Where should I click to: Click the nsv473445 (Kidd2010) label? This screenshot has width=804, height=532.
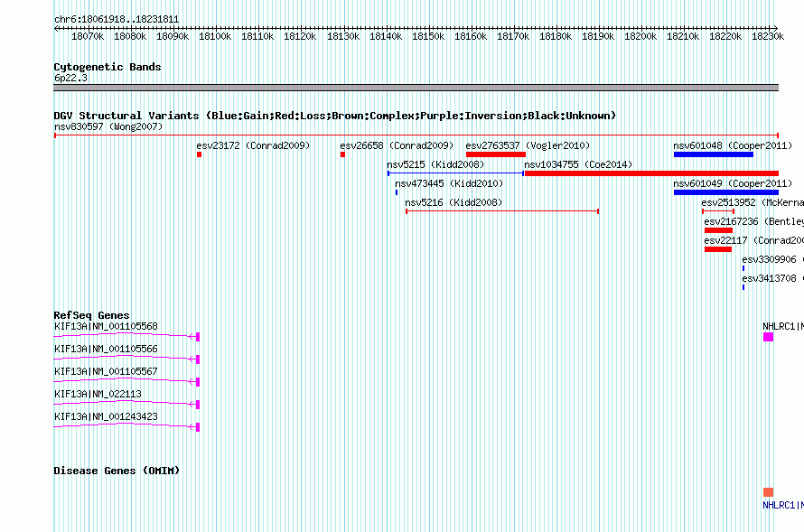tap(449, 183)
